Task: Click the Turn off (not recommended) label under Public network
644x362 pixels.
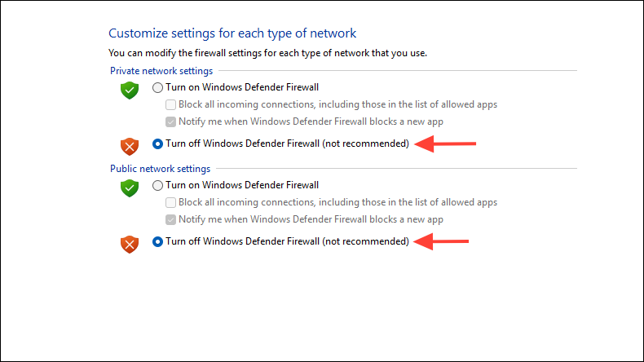Action: [x=288, y=241]
